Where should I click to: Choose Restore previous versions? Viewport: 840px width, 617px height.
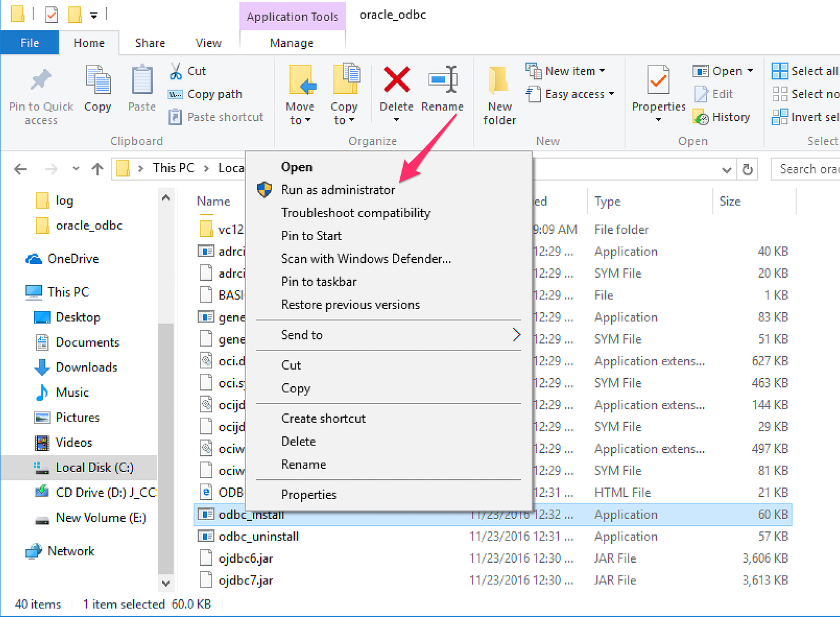click(350, 305)
